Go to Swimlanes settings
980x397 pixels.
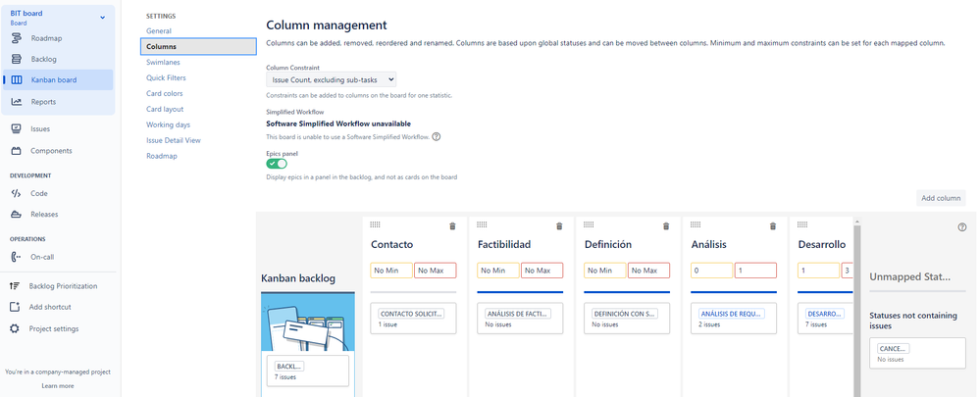(163, 63)
